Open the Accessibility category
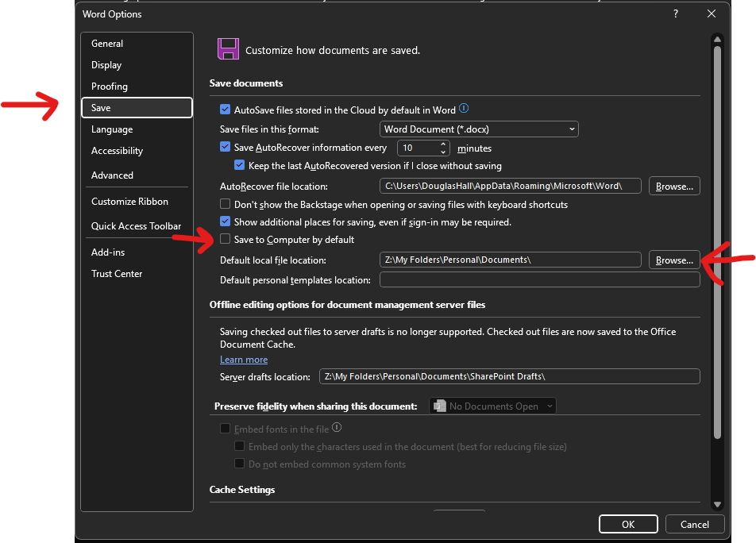This screenshot has width=756, height=543. [137, 151]
